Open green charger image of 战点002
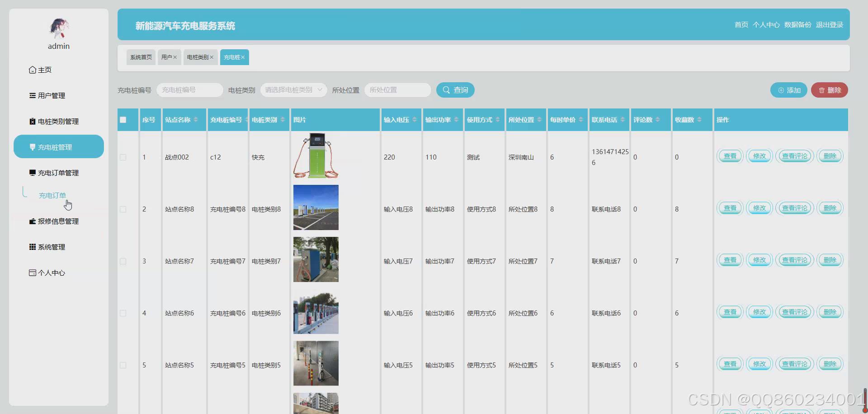This screenshot has width=868, height=414. pos(316,155)
